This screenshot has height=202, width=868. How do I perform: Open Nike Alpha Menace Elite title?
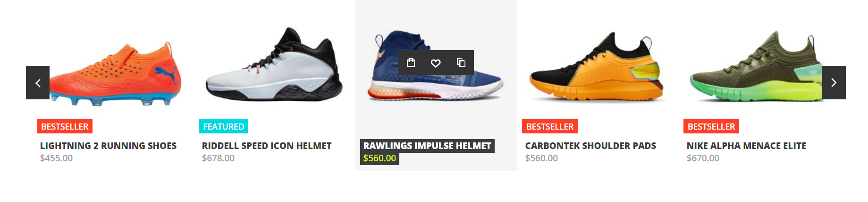coord(746,146)
